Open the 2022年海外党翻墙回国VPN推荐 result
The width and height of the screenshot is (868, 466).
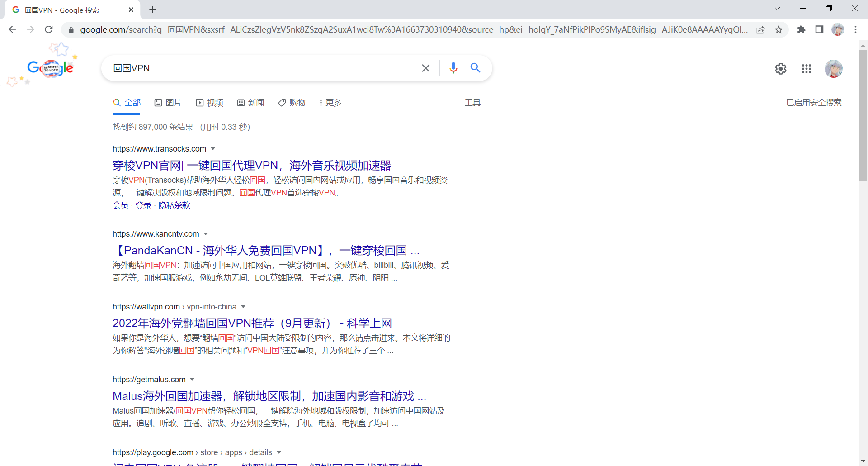point(252,323)
